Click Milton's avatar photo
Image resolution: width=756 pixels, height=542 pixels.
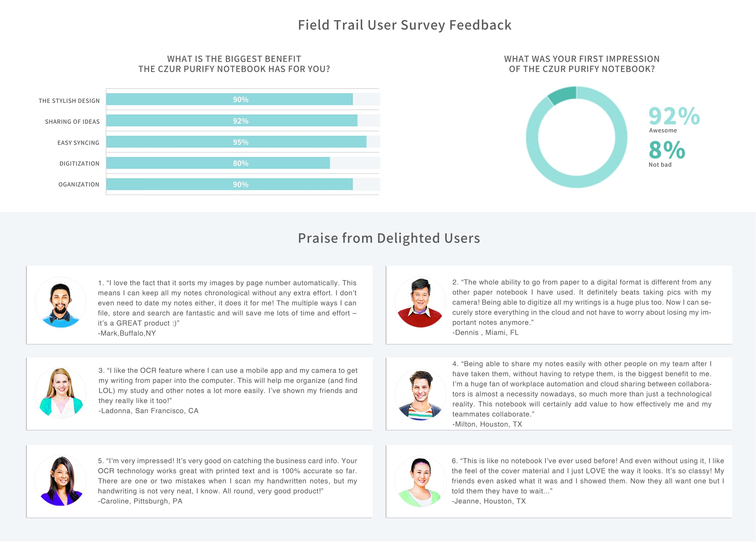(x=420, y=395)
